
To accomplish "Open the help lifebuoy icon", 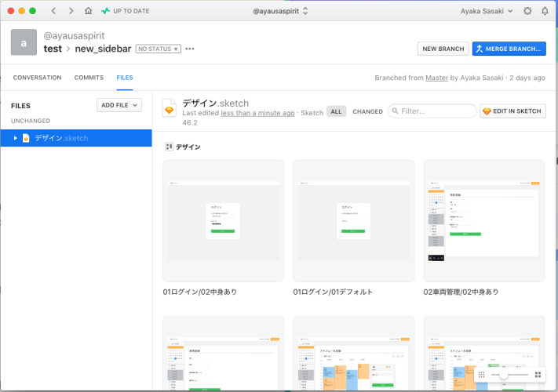I will 527,11.
